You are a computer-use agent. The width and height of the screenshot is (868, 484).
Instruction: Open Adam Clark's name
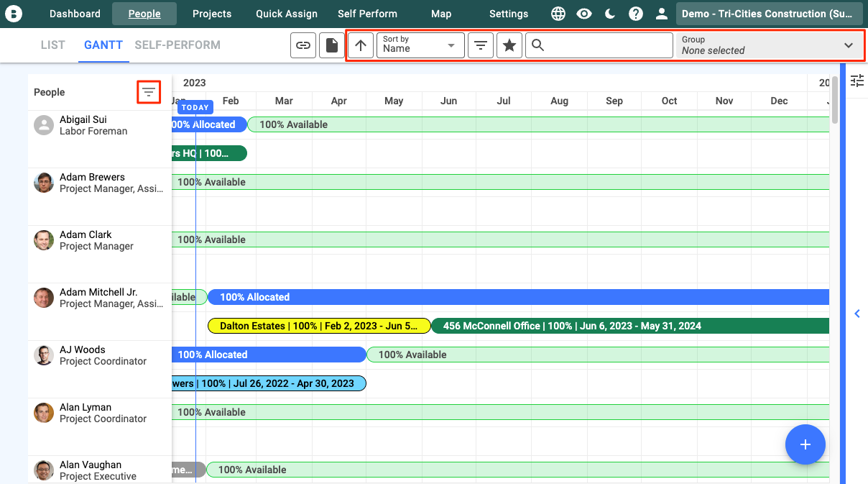tap(86, 234)
